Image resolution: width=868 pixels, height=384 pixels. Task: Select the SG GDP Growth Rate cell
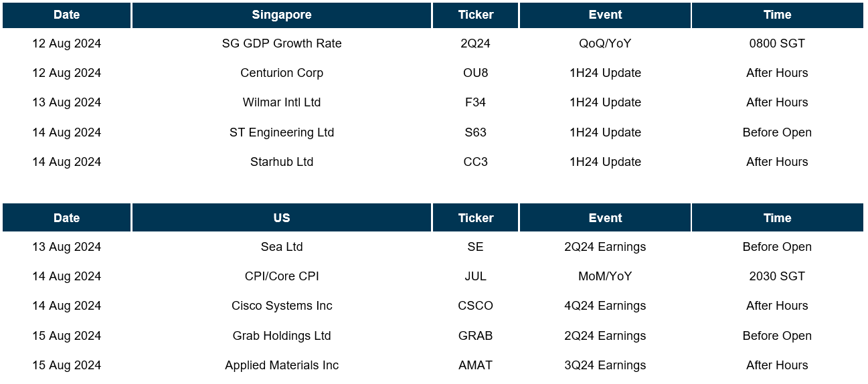point(282,43)
